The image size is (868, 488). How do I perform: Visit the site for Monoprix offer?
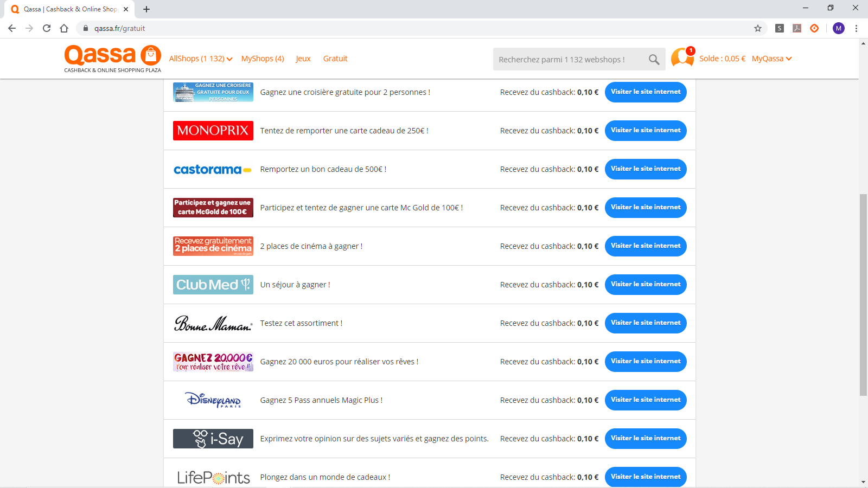point(646,131)
